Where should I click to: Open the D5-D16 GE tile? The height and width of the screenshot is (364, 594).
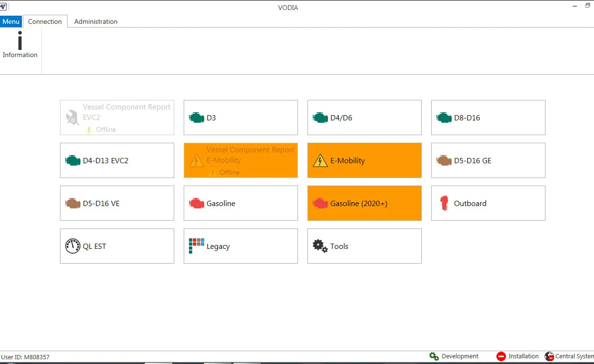[x=488, y=160]
